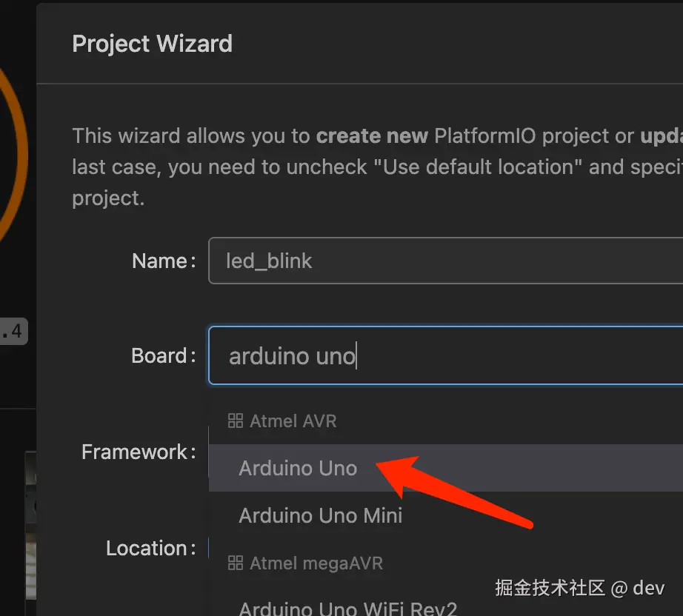Click the Board search field
The height and width of the screenshot is (616, 683).
pos(444,356)
